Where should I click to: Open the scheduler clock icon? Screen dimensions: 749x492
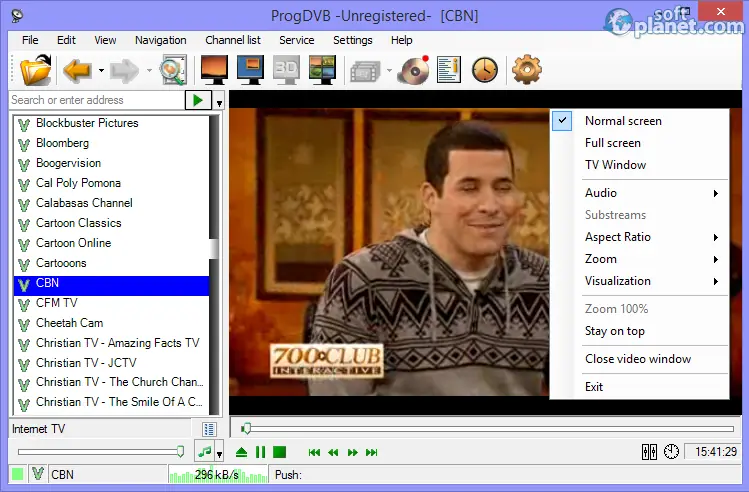(x=484, y=70)
